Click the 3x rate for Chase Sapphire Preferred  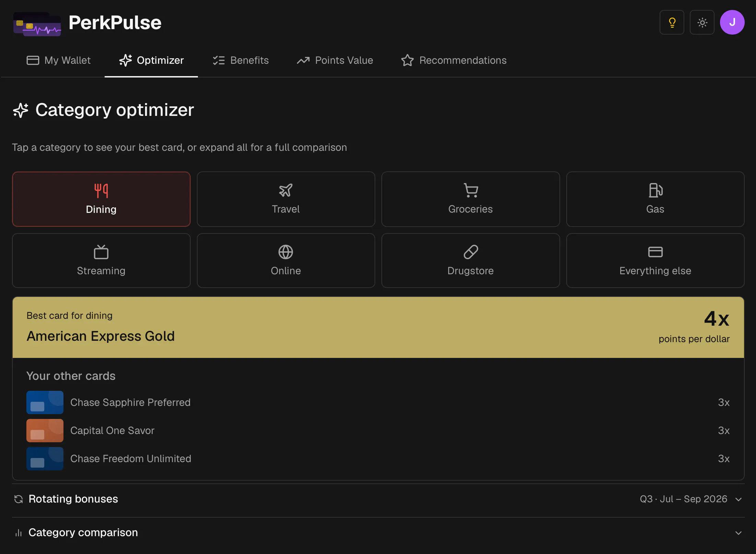click(724, 402)
